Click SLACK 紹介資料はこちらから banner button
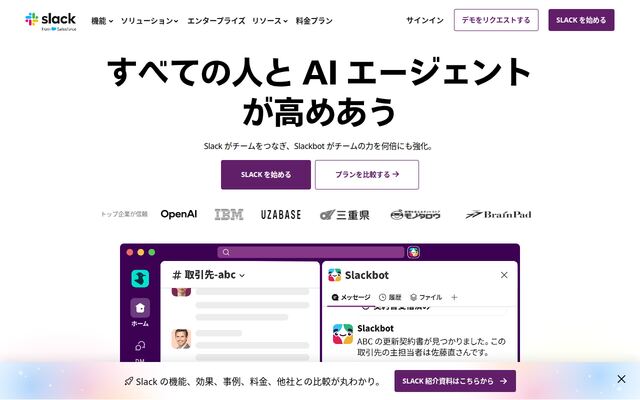The height and width of the screenshot is (400, 640). (455, 381)
